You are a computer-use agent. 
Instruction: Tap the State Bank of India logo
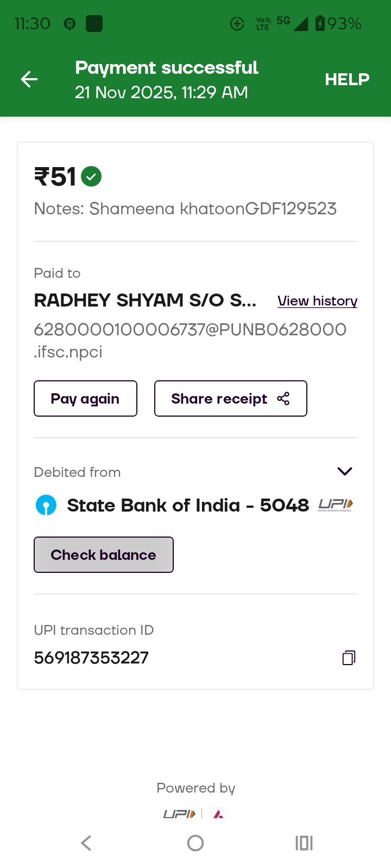coord(46,506)
